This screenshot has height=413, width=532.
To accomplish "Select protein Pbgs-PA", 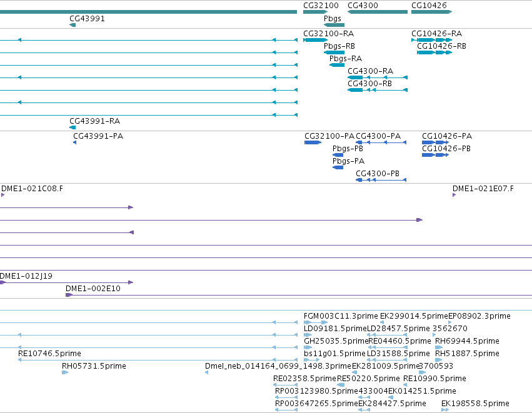I will (338, 167).
